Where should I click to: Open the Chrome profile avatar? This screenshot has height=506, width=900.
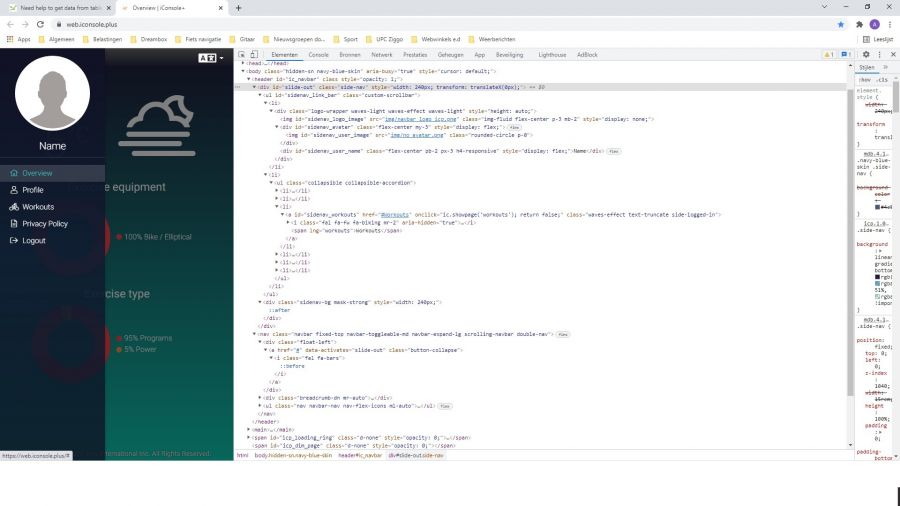click(x=875, y=24)
